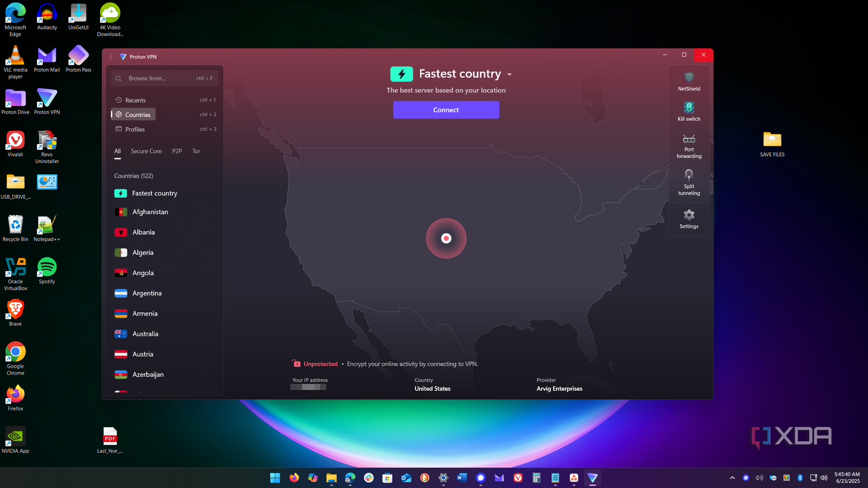This screenshot has width=868, height=488.
Task: Select the All countries tab
Action: pos(117,151)
